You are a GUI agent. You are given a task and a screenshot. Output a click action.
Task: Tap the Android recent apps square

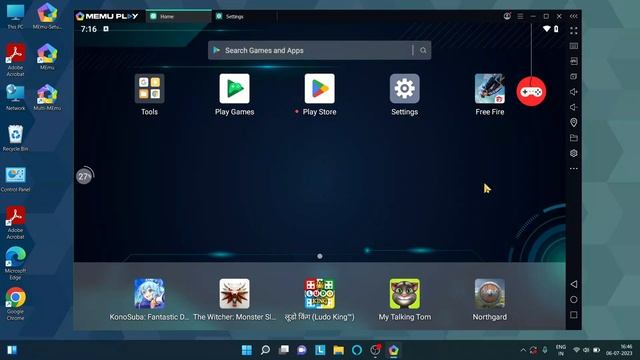573,315
